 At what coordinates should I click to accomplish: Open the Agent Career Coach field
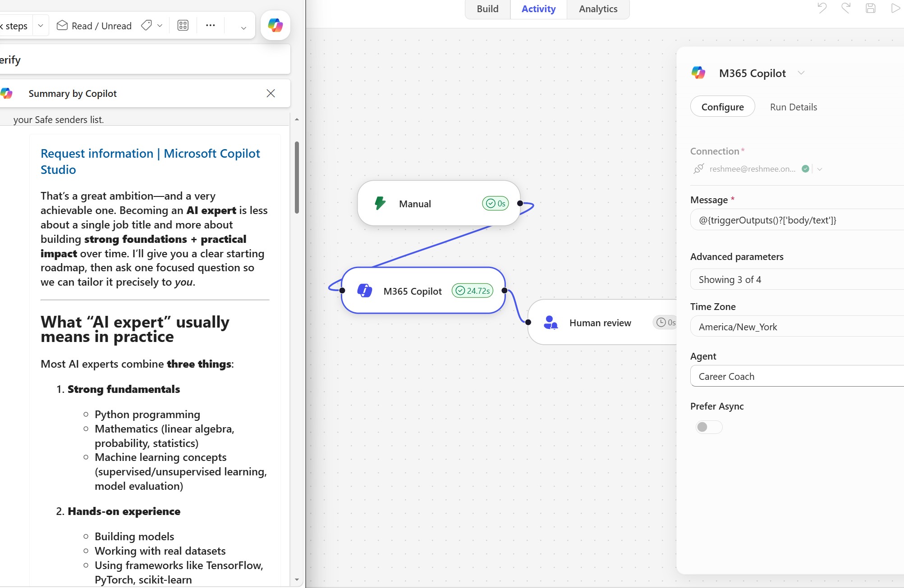(797, 376)
